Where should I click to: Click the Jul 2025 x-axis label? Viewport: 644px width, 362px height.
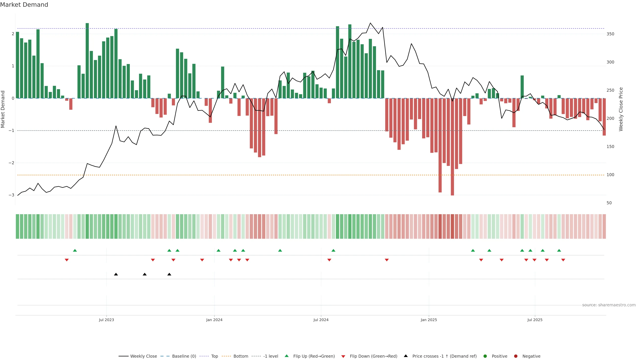(535, 320)
